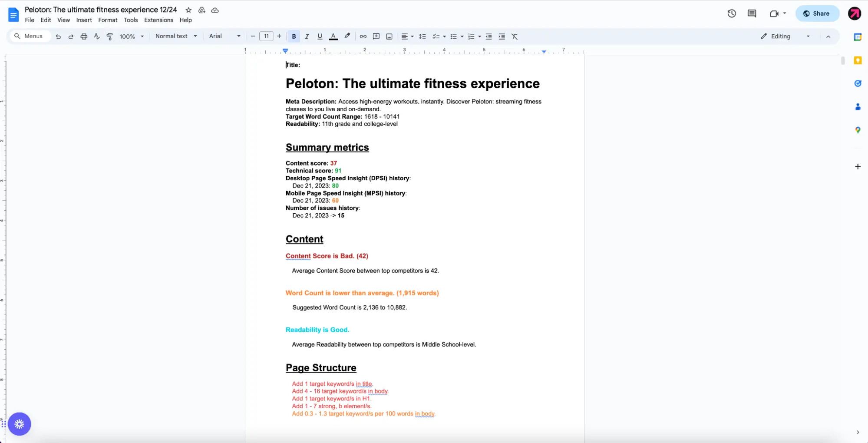Insert an image
Image resolution: width=868 pixels, height=443 pixels.
389,36
